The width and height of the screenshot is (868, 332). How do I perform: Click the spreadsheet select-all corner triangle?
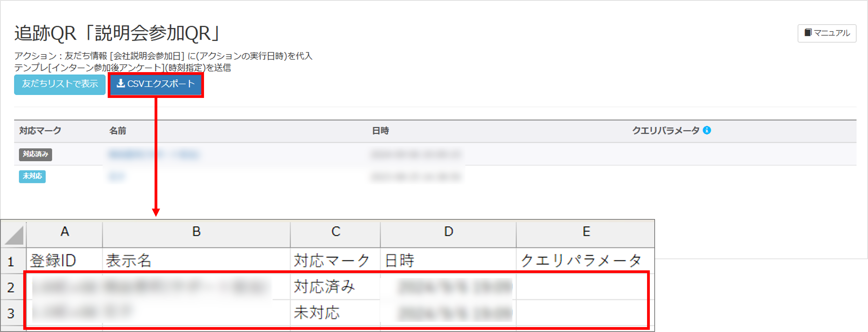coord(14,235)
